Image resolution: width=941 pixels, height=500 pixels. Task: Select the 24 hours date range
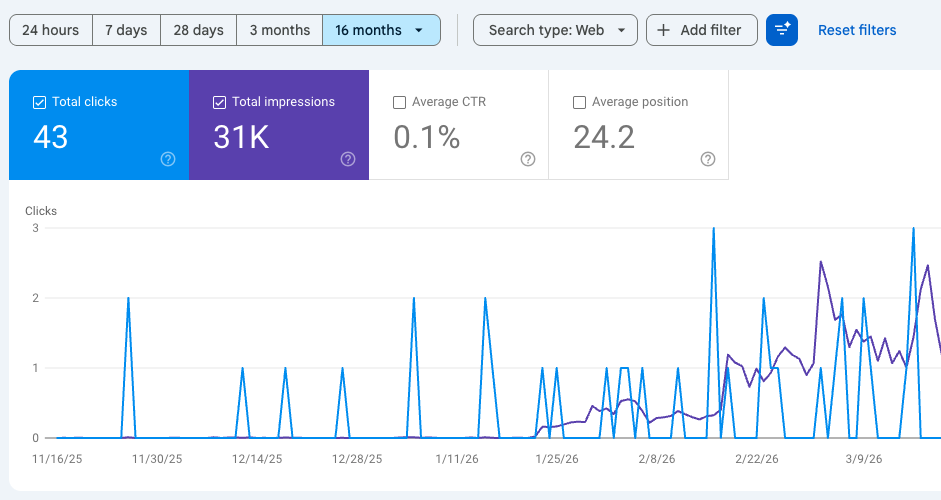click(51, 30)
